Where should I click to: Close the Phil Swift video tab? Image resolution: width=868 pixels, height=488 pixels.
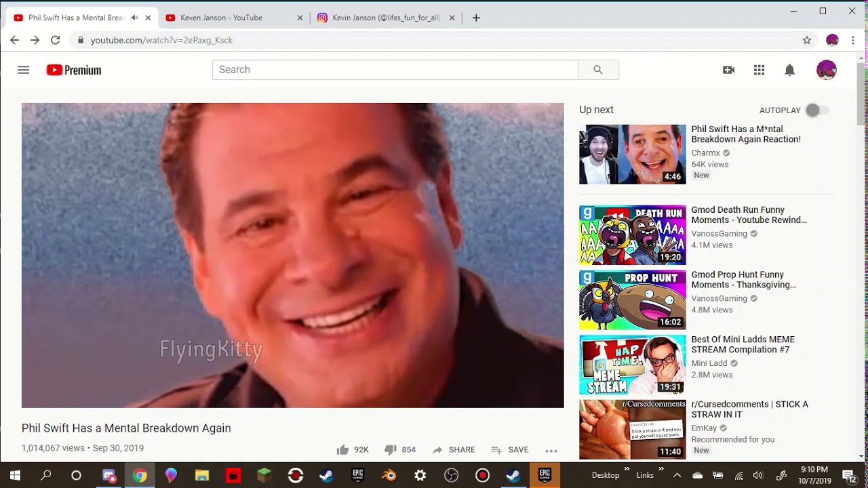pyautogui.click(x=148, y=18)
